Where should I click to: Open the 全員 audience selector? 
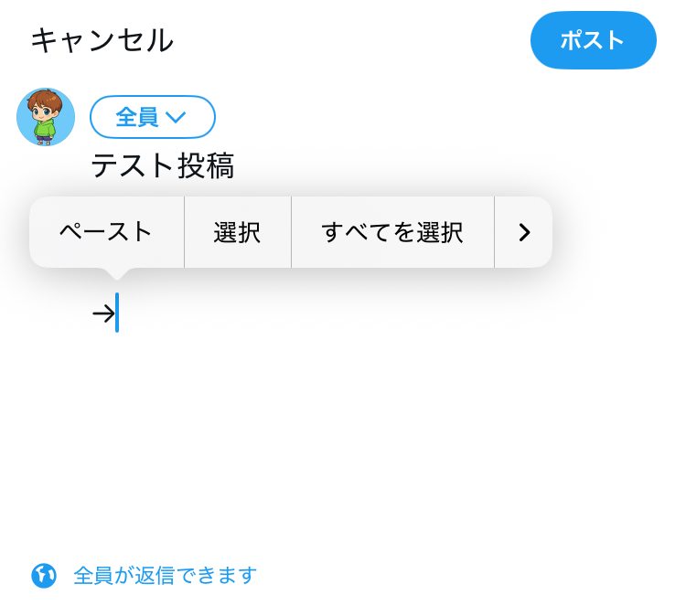[152, 117]
